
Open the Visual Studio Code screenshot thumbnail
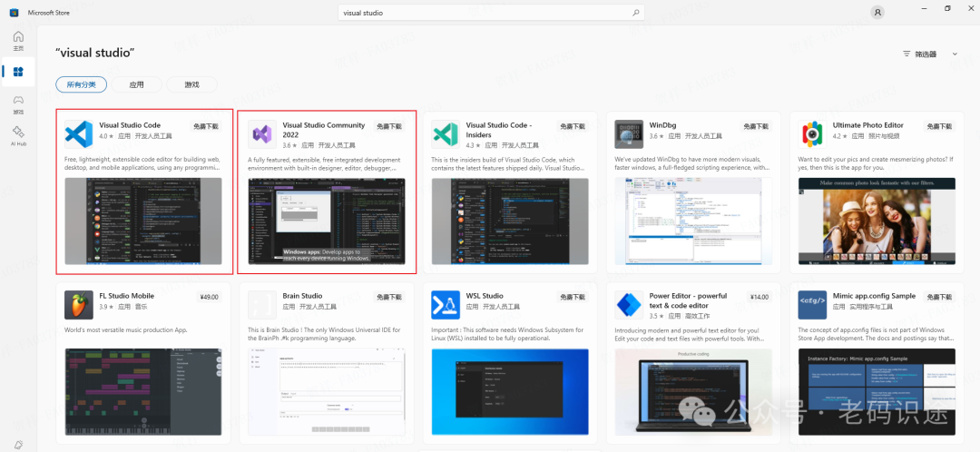(x=143, y=221)
